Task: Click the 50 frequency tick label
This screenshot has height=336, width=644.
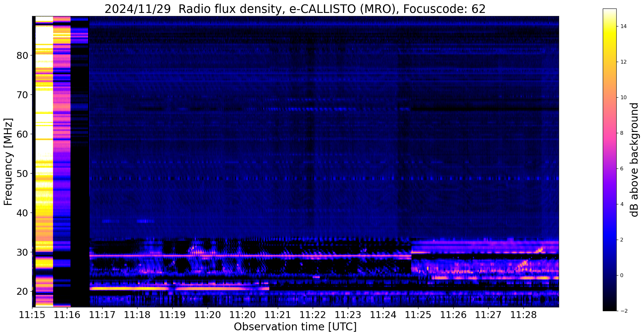Action: (x=22, y=174)
